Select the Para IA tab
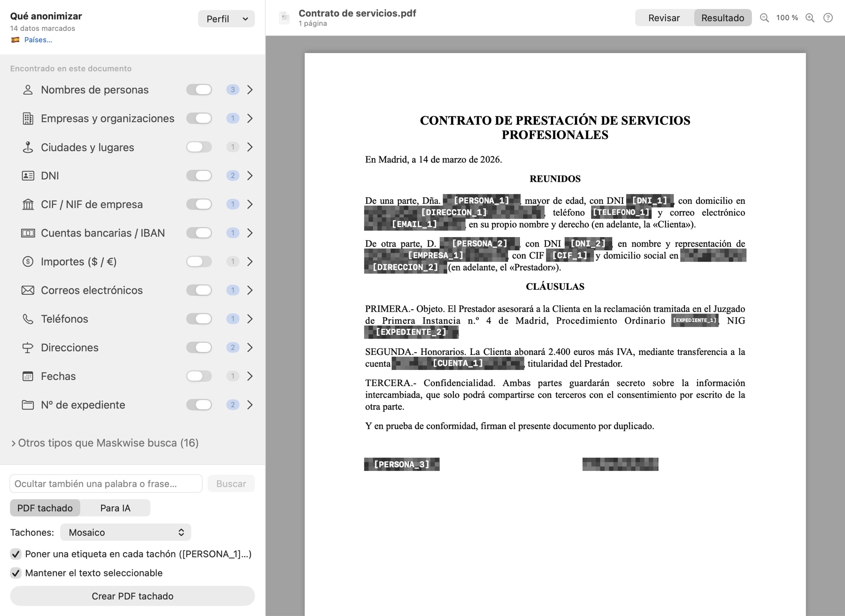 115,508
